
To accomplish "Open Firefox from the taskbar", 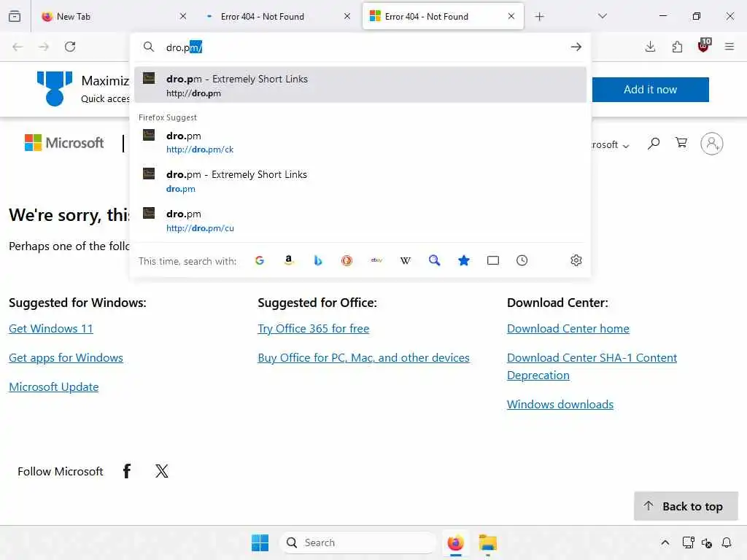I will [455, 542].
